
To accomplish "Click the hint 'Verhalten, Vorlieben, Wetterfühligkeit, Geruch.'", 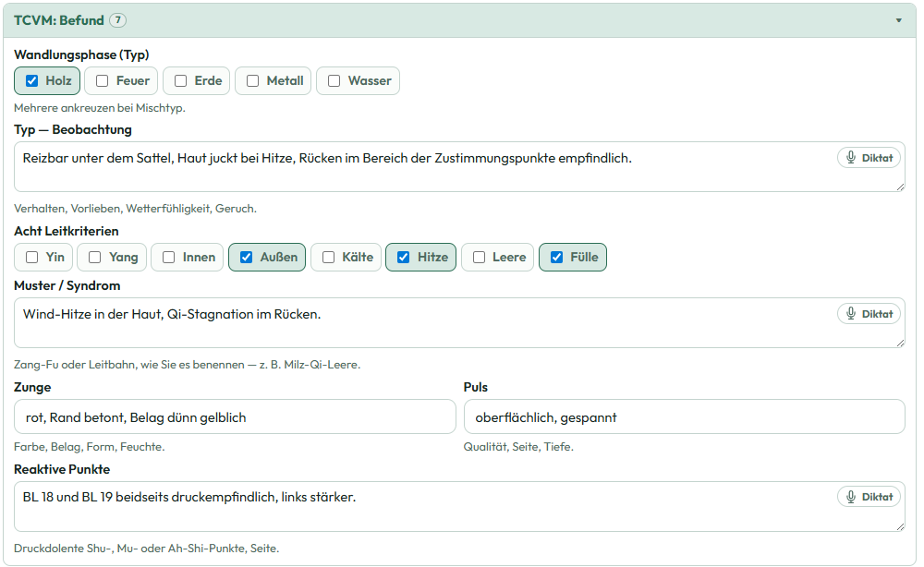I will point(136,209).
